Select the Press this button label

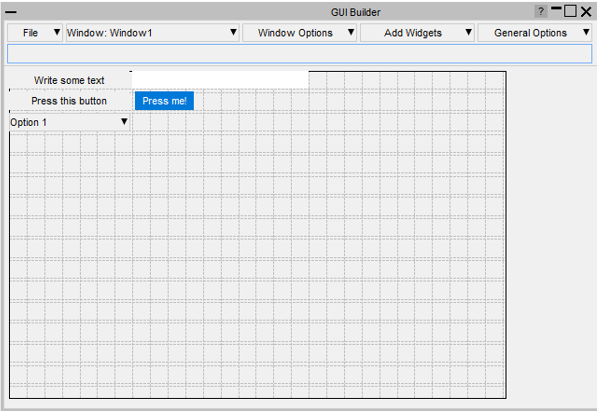point(69,101)
